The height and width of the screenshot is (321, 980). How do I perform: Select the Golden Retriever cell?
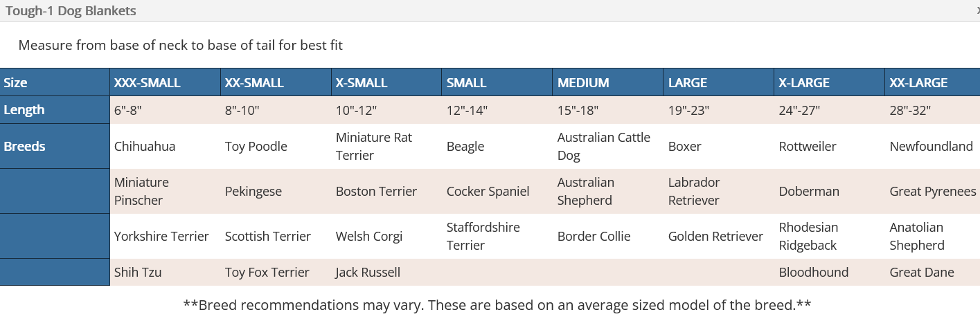coord(719,237)
